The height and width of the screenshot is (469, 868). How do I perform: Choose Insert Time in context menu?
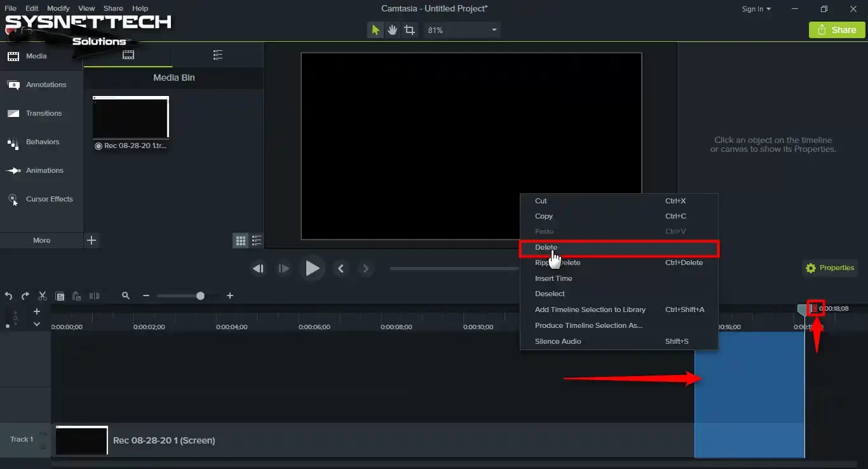(619, 278)
